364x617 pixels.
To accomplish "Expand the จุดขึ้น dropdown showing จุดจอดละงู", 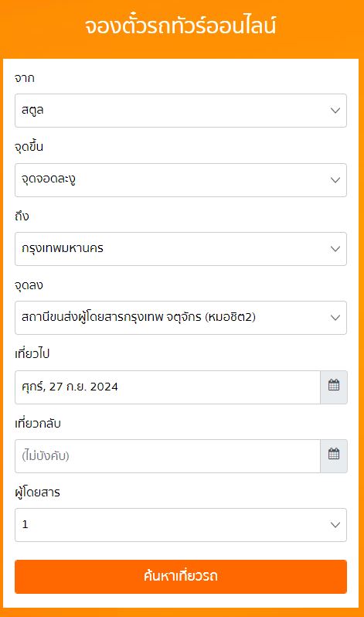I will click(181, 180).
